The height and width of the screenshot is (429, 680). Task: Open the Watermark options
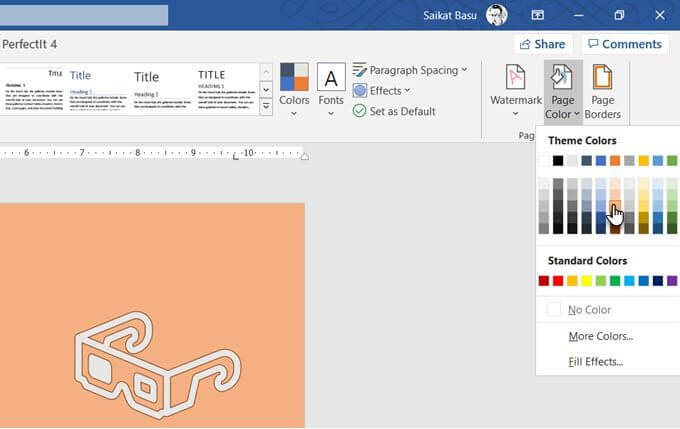click(x=515, y=91)
